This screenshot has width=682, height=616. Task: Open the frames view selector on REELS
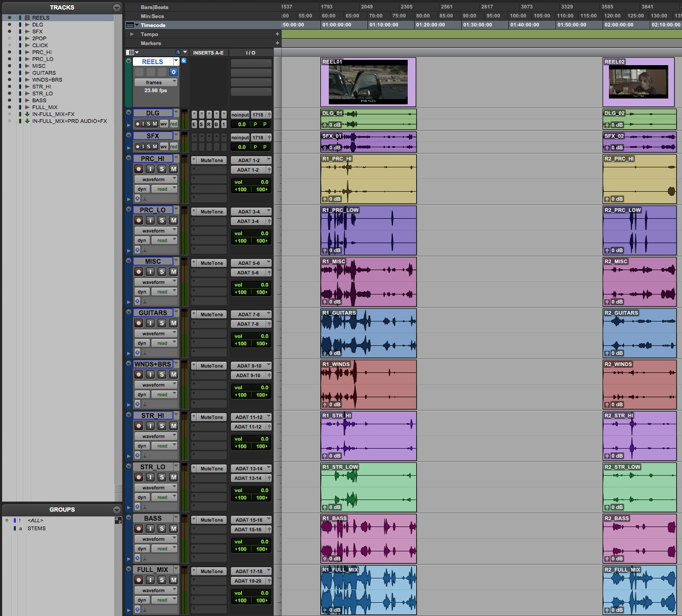point(155,83)
